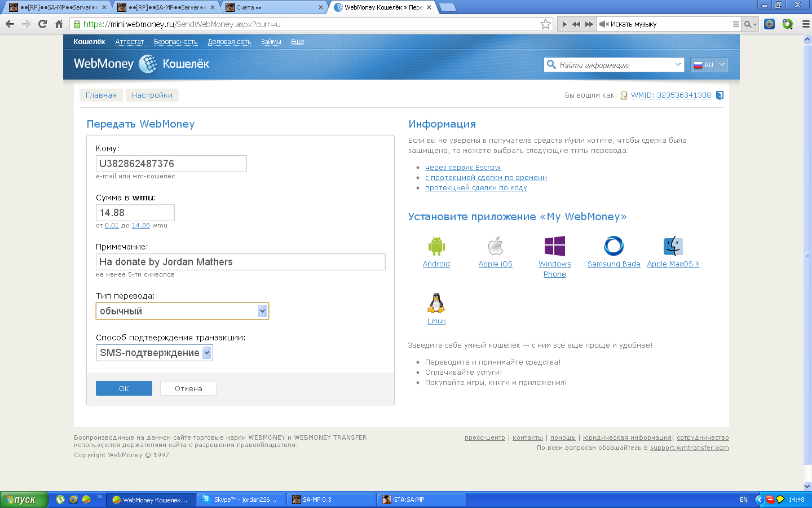Open the Еще menu item
Screen dimensions: 812x508
pyautogui.click(x=298, y=42)
